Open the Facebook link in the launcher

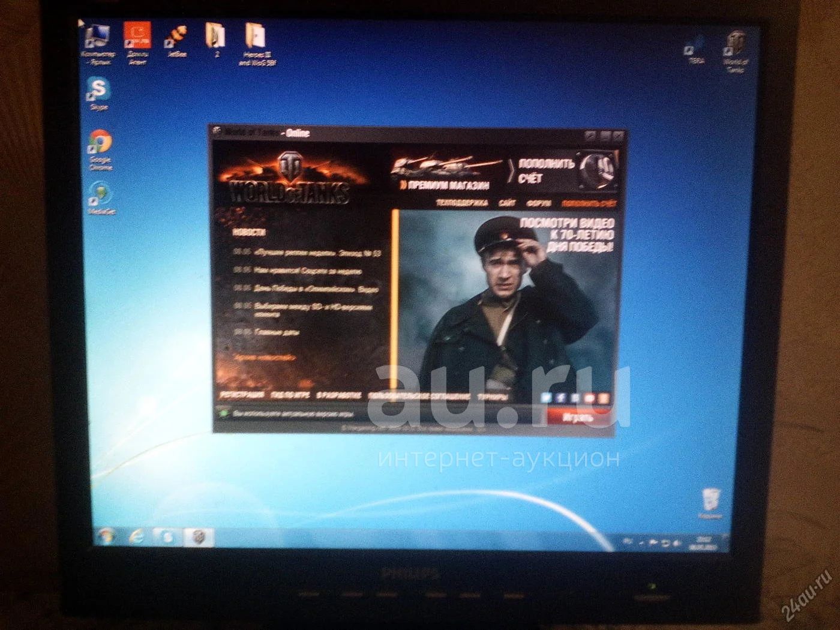click(560, 397)
